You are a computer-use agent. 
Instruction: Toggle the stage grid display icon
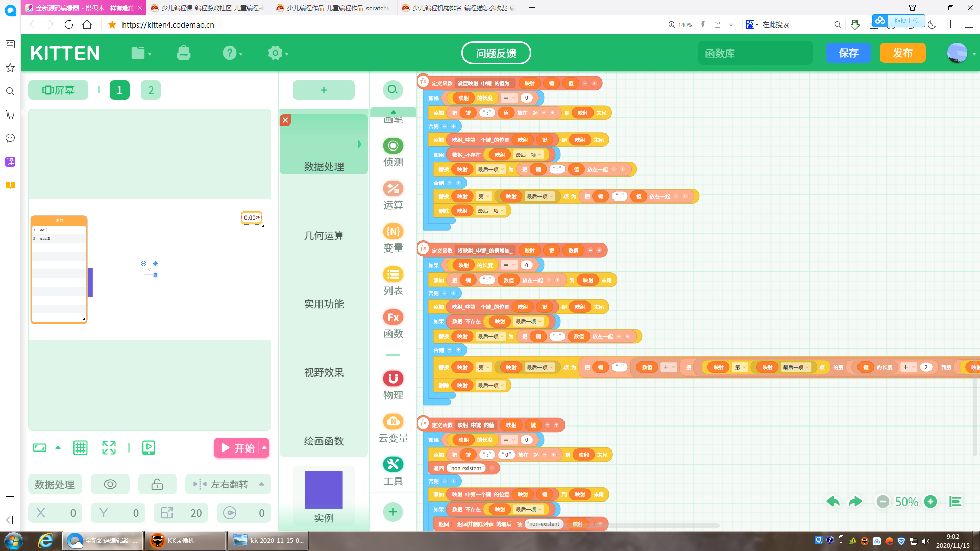tap(80, 447)
